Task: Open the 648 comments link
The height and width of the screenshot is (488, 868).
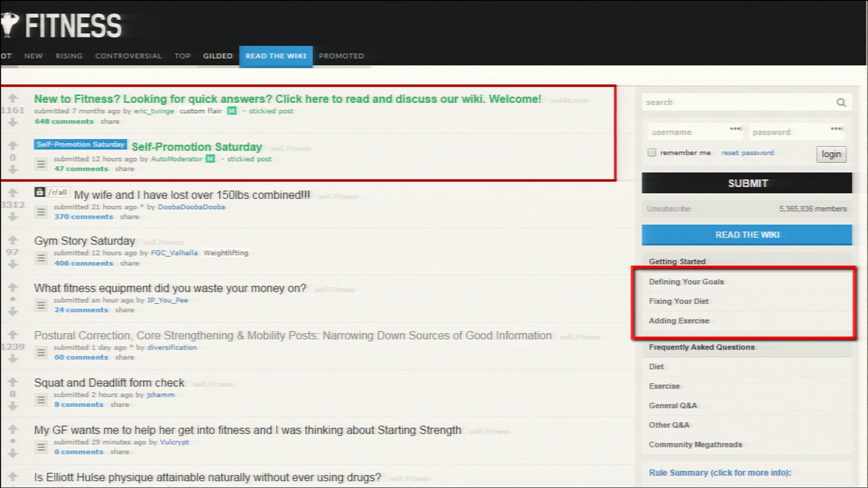Action: (64, 121)
